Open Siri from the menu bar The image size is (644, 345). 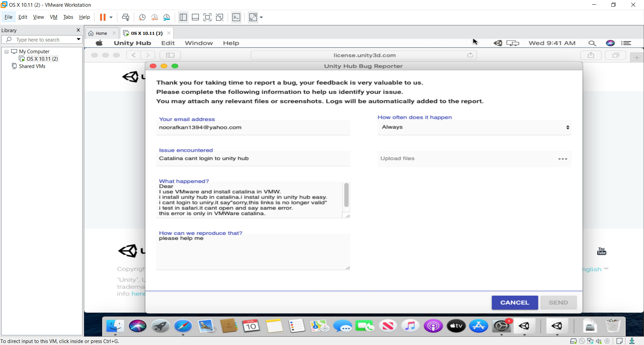tap(610, 43)
